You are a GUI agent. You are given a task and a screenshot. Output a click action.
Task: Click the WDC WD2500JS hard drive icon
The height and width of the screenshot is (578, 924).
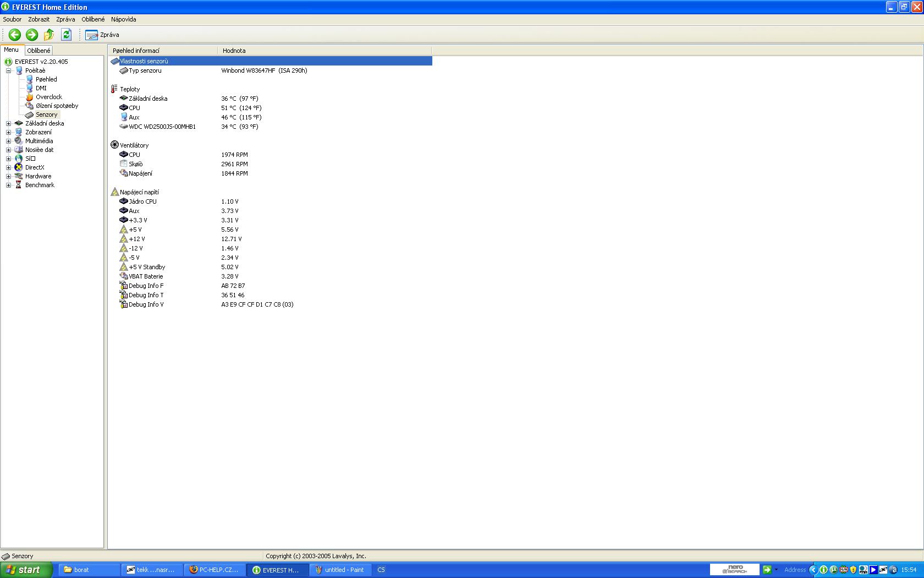(x=124, y=127)
